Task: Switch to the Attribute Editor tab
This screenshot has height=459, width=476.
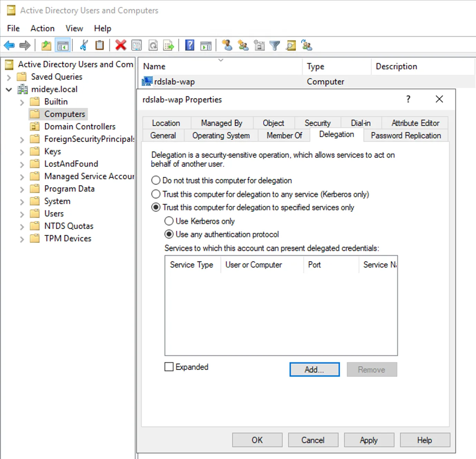Action: coord(415,123)
